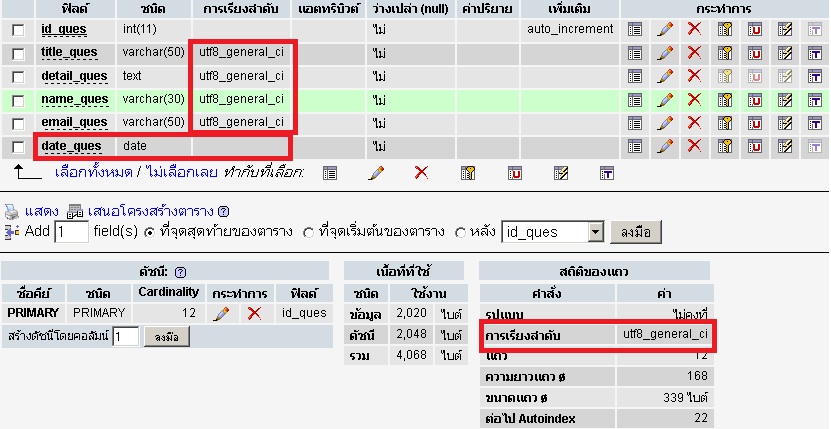
Task: Click varchar(30) type in name_ques row
Action: tap(153, 99)
